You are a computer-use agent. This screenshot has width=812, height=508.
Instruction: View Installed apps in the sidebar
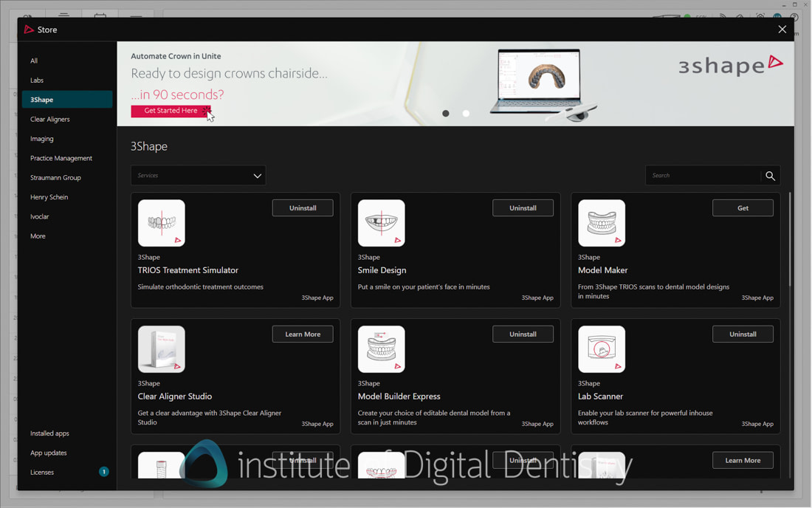click(x=49, y=433)
